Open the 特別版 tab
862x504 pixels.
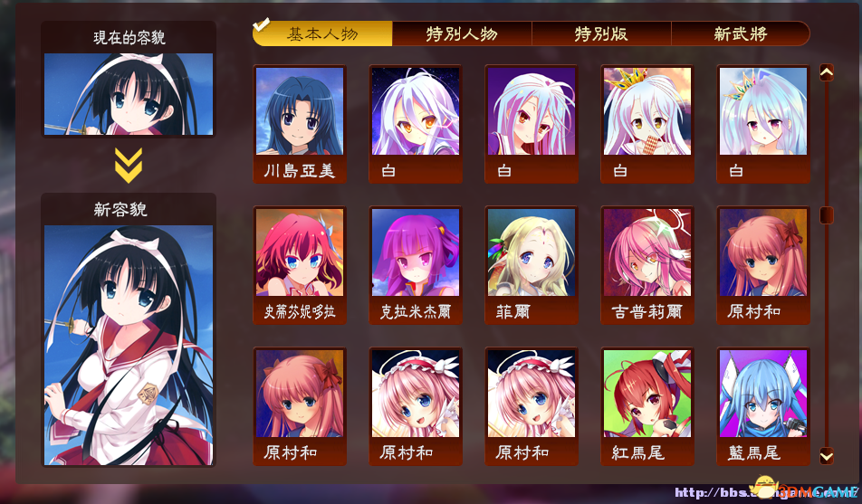click(601, 34)
